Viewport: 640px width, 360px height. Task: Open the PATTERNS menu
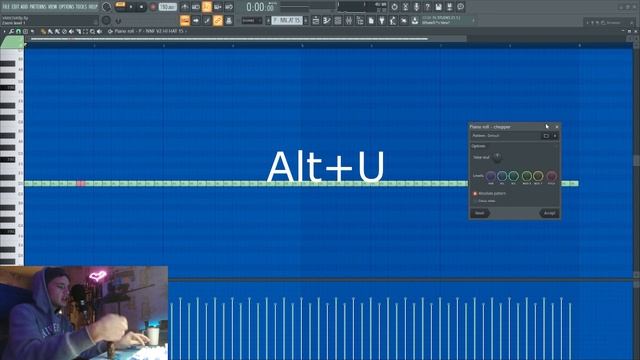(38, 7)
